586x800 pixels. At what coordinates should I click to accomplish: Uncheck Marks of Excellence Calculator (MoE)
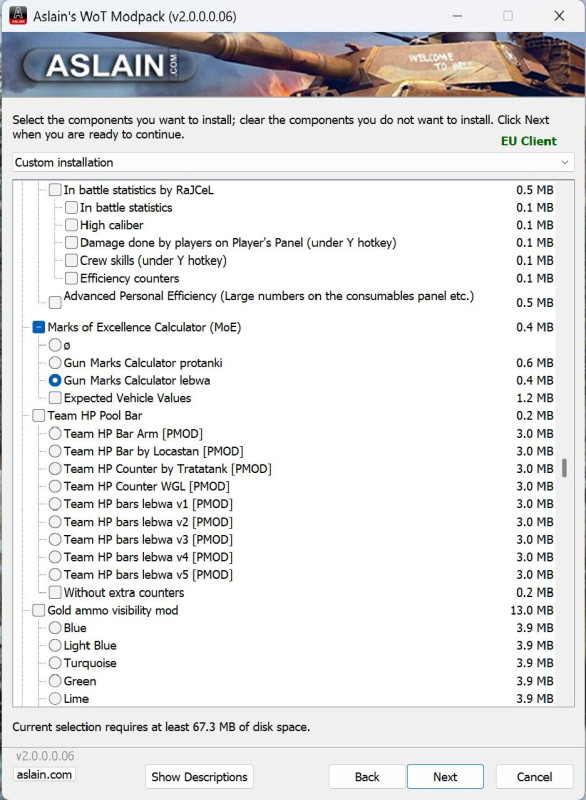pyautogui.click(x=39, y=327)
